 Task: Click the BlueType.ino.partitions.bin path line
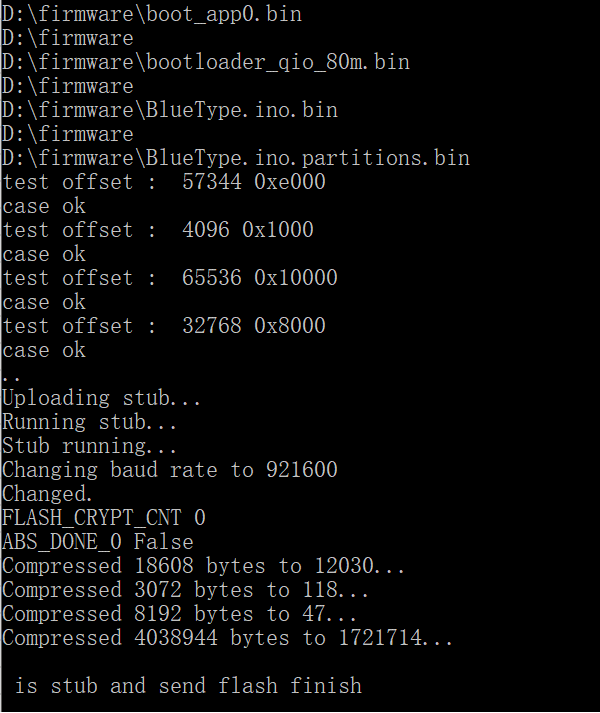pos(236,158)
